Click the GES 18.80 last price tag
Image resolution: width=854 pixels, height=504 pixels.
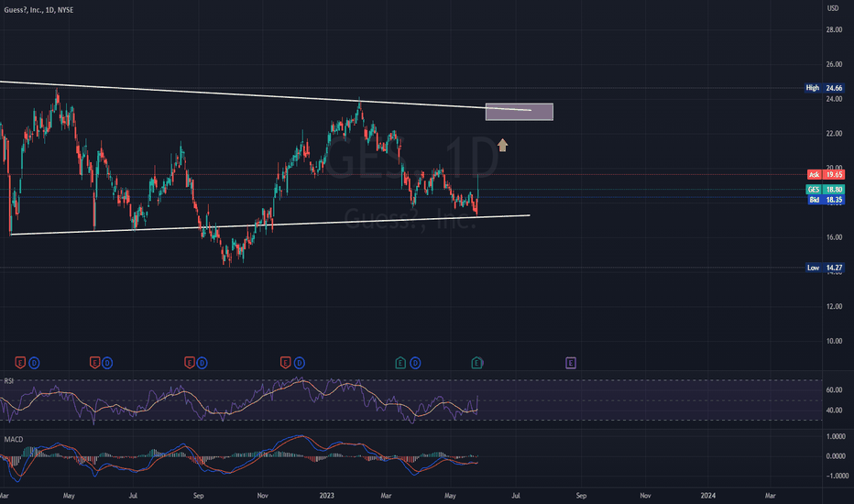pos(825,190)
